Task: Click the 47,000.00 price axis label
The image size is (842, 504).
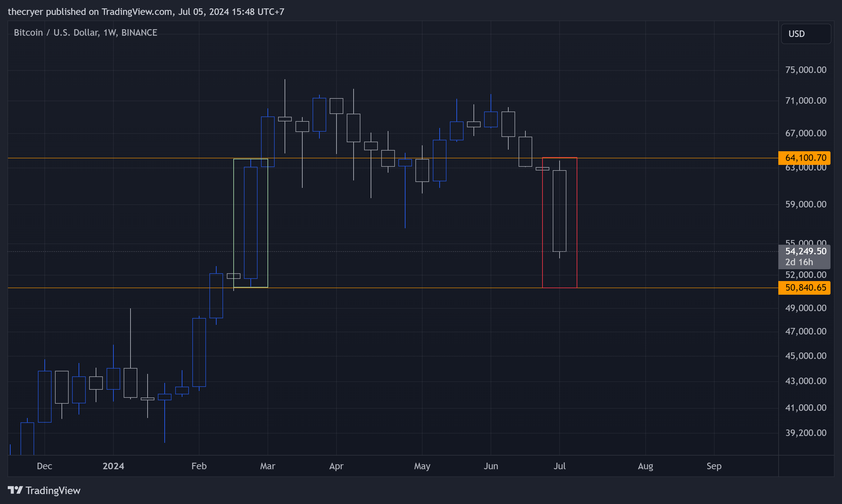Action: pos(806,331)
